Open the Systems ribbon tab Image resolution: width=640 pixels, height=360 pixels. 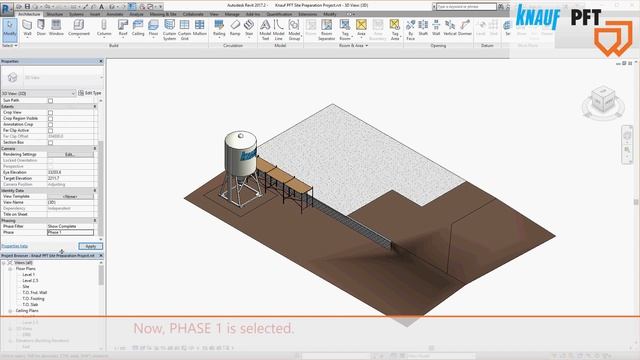click(x=76, y=14)
